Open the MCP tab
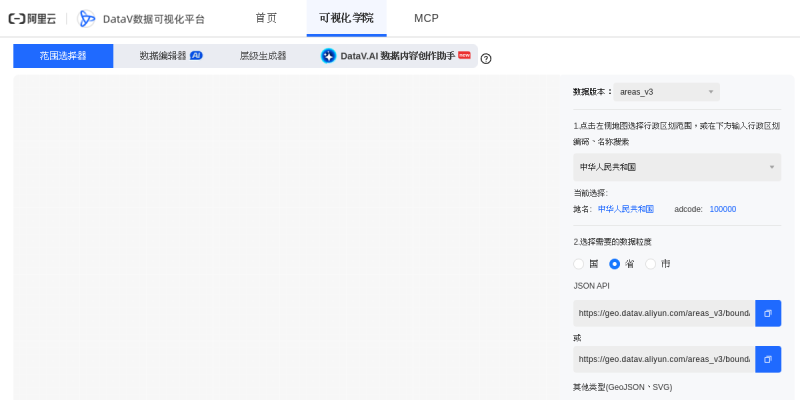 (426, 18)
